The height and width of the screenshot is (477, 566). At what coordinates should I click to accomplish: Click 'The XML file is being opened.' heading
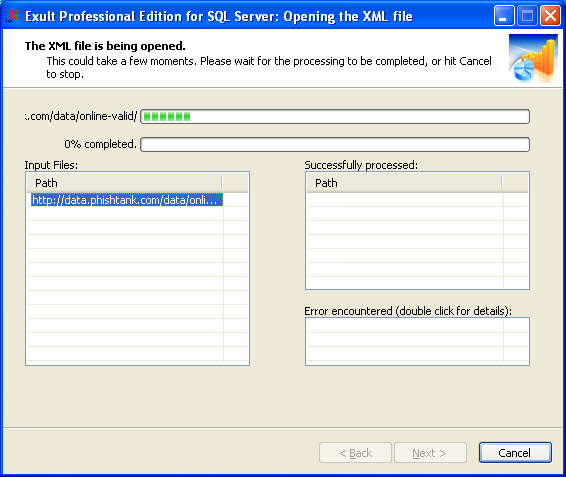pyautogui.click(x=105, y=46)
